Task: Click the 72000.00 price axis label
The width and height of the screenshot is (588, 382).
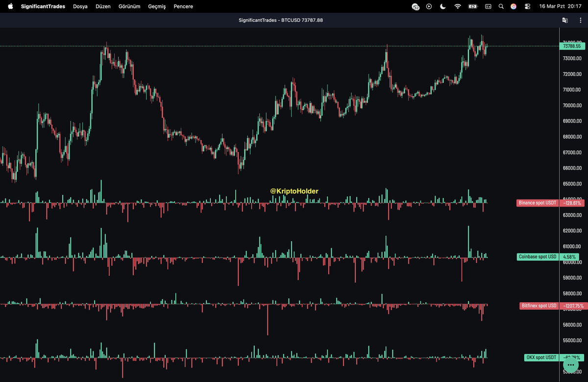Action: point(571,74)
